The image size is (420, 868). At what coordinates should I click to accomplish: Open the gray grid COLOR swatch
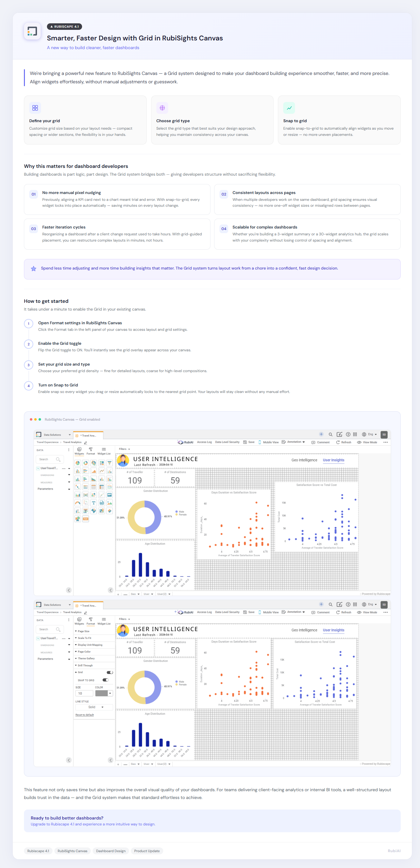point(104,693)
